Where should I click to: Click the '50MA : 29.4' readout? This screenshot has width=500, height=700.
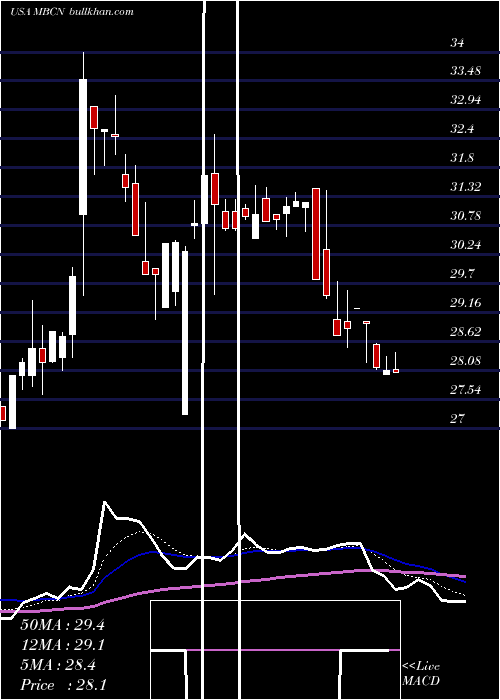[62, 625]
